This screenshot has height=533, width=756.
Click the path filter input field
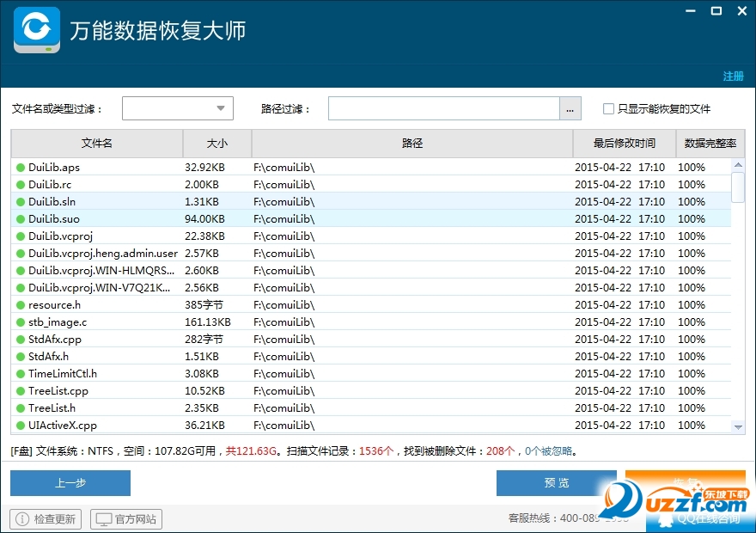tap(443, 108)
